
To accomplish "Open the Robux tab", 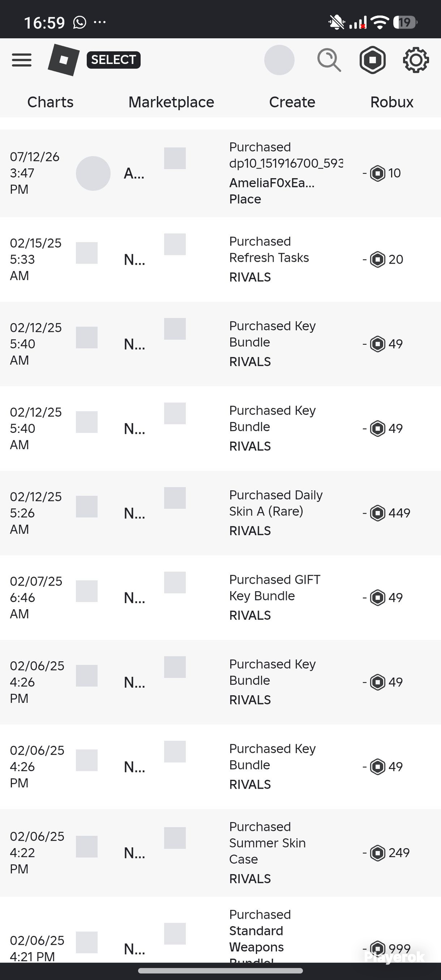I will point(392,102).
